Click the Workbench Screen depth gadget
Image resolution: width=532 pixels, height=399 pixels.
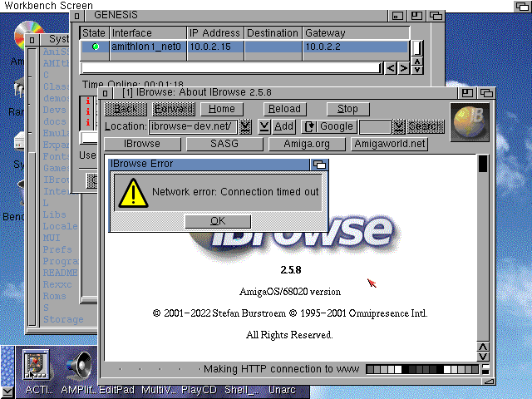[x=523, y=6]
